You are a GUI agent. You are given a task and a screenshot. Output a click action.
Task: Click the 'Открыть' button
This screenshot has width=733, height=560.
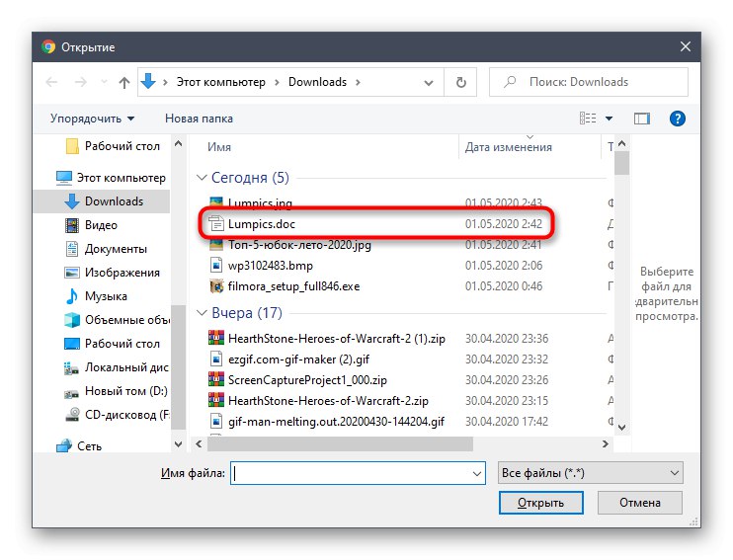tap(541, 503)
